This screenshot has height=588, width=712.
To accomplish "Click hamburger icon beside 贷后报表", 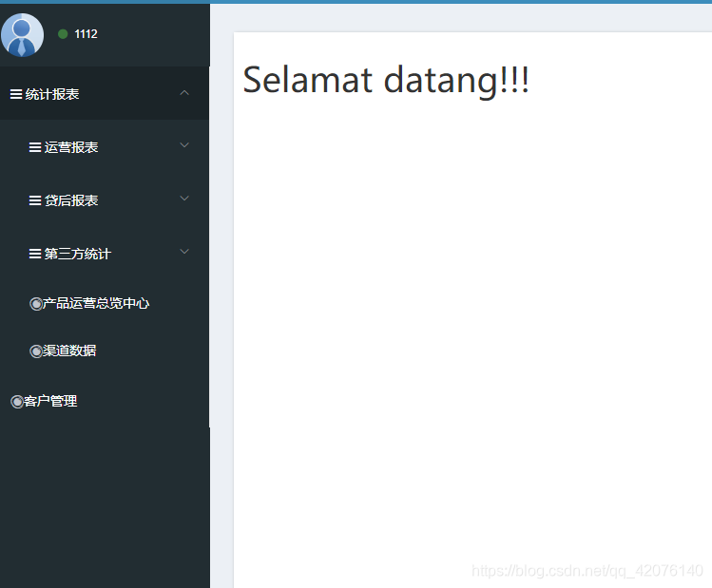I will 35,200.
